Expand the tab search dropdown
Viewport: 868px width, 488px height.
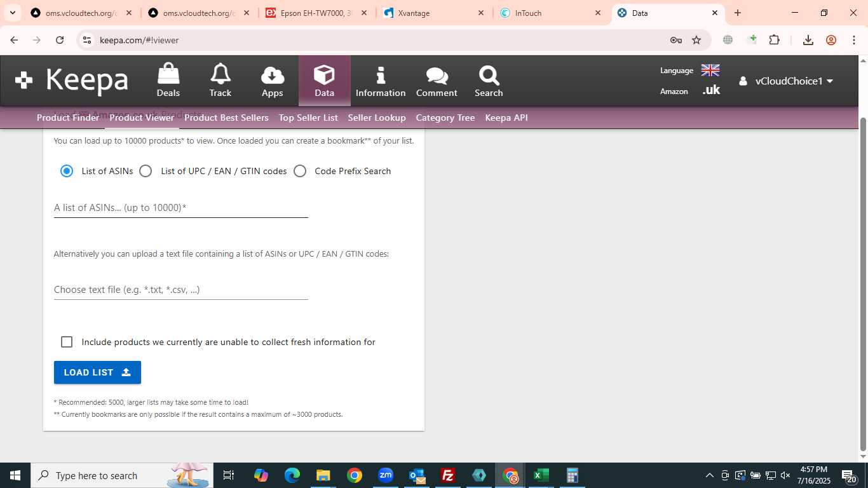(x=12, y=13)
